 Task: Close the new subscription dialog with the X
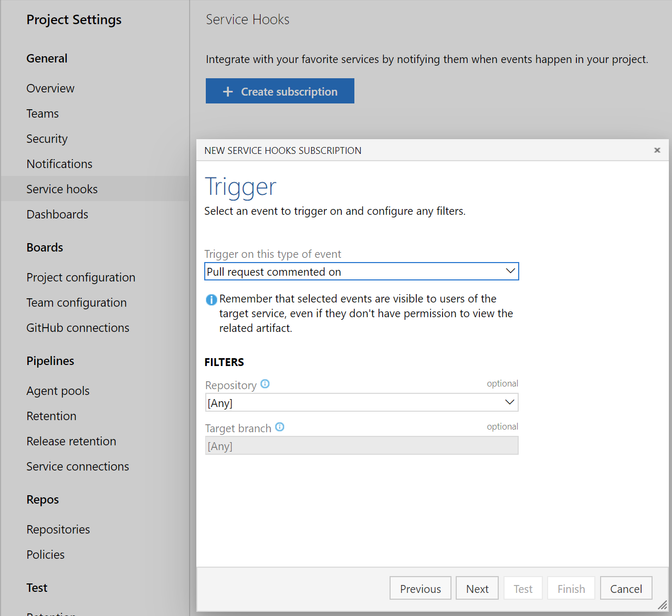pos(657,150)
